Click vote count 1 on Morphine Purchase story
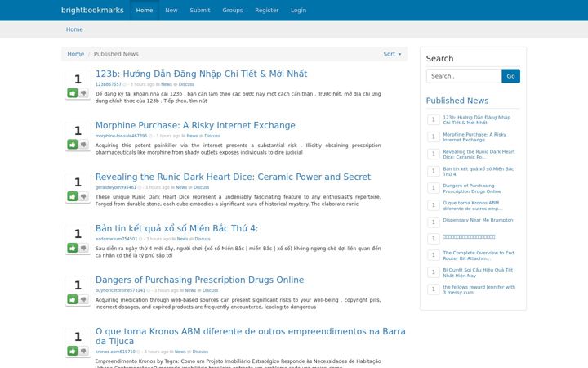588x368 pixels. (78, 131)
